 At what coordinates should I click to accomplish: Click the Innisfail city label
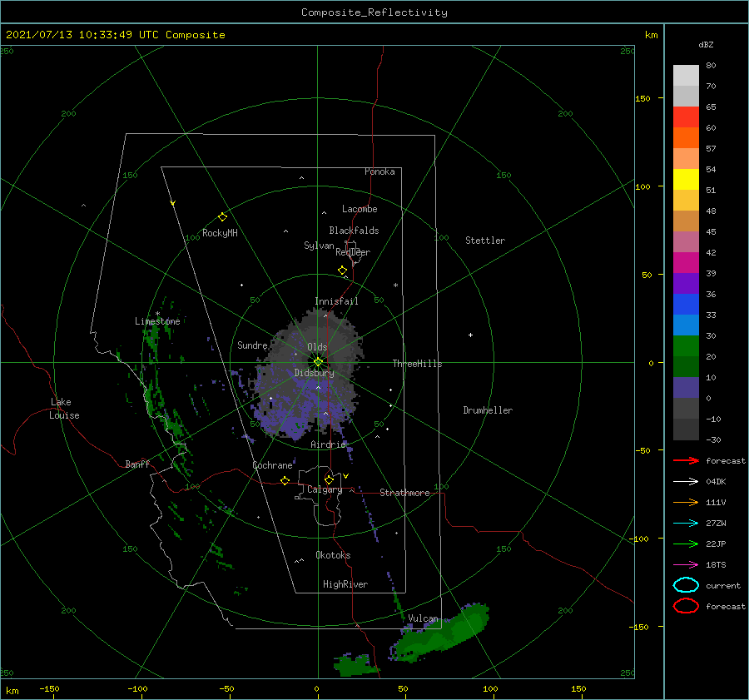point(336,301)
